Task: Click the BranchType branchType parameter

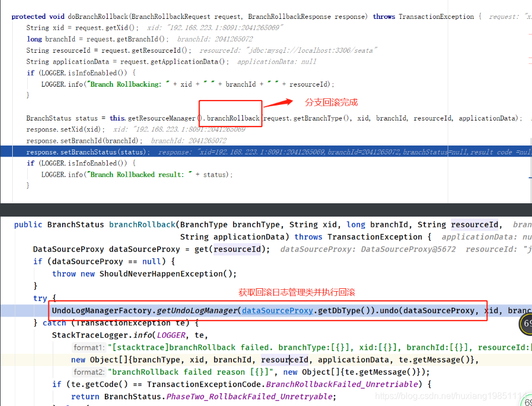Action: 230,224
